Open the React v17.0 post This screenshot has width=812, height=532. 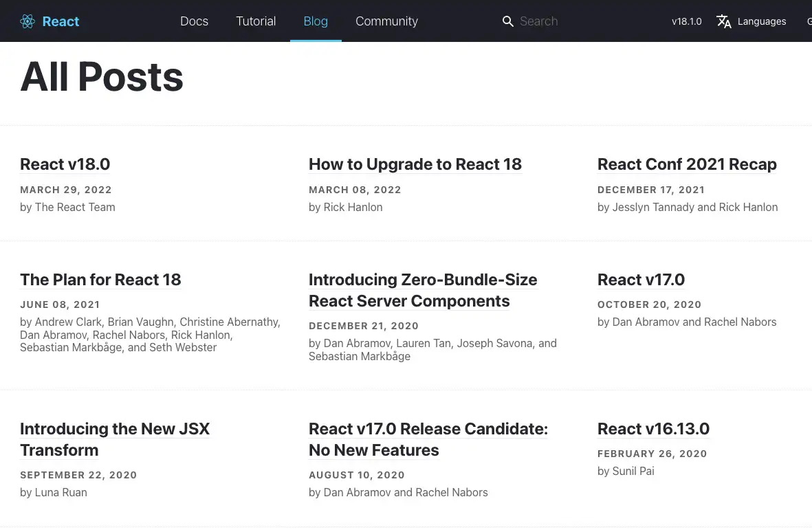(x=641, y=280)
